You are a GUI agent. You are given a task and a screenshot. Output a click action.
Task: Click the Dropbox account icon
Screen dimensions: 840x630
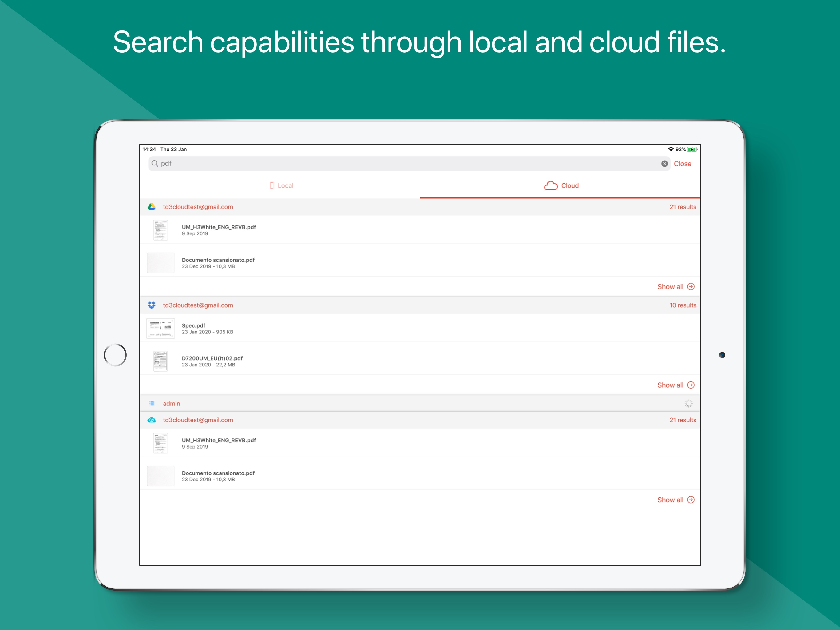[152, 305]
